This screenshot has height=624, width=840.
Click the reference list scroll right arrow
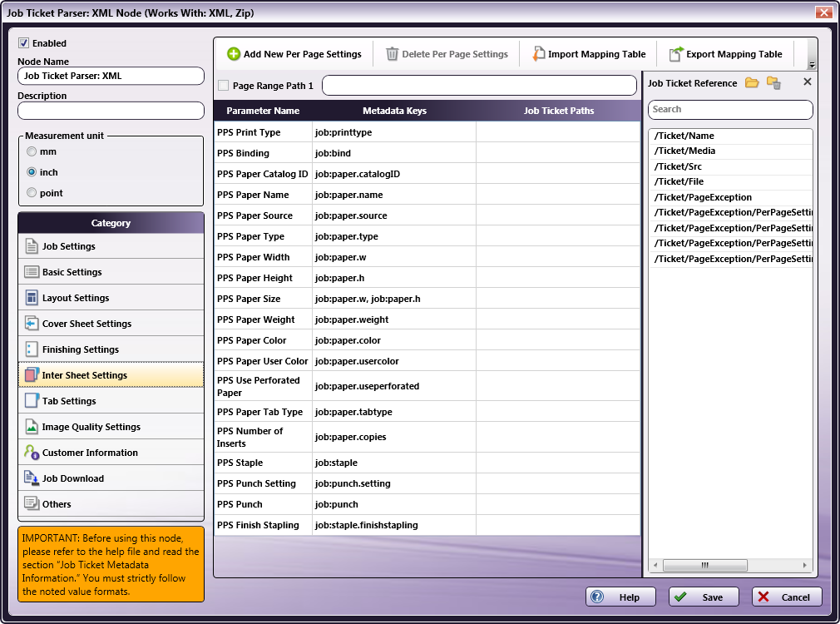pos(804,565)
